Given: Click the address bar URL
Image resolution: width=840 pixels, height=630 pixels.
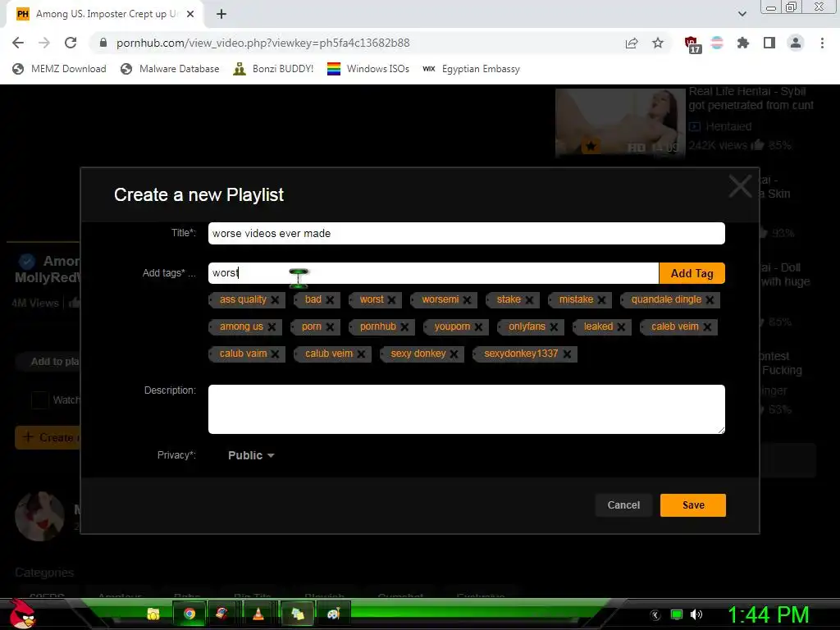Looking at the screenshot, I should coord(262,43).
